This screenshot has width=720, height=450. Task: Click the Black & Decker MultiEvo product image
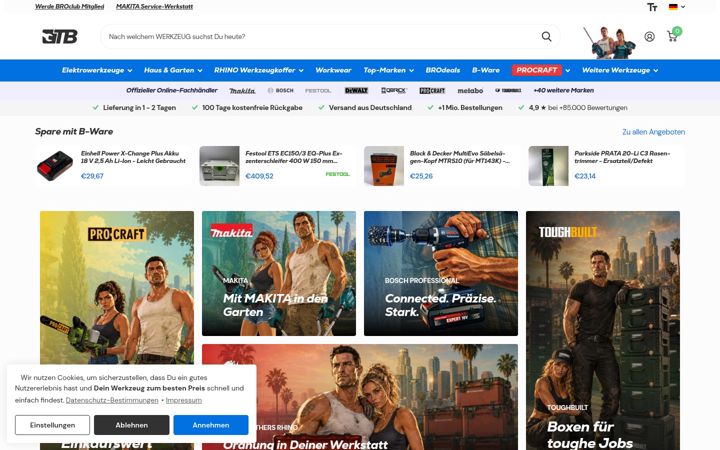point(384,166)
